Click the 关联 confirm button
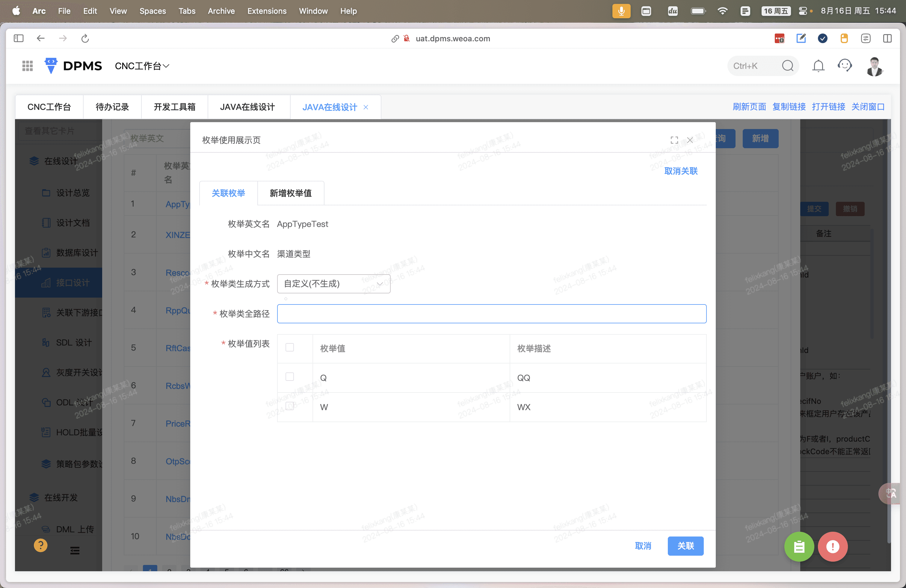 tap(685, 546)
